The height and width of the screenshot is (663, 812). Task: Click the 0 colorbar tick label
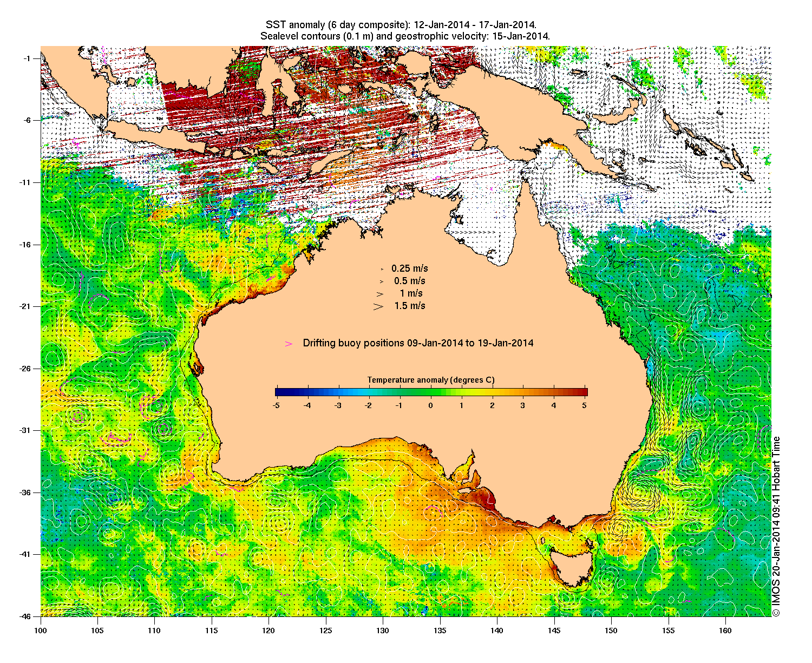coord(431,405)
